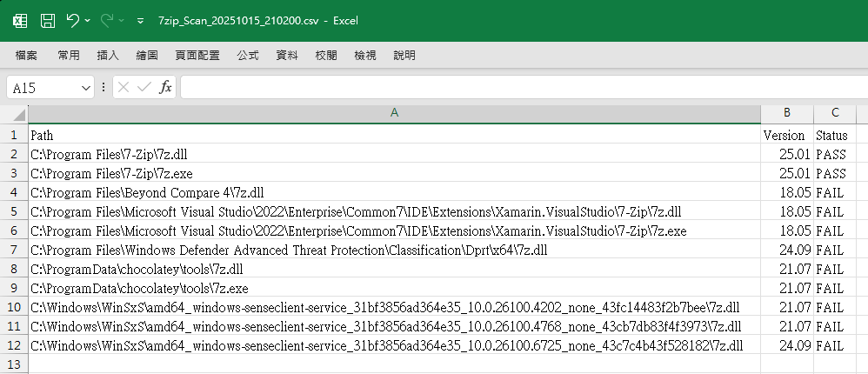Click the Insert Function fx icon
868x374 pixels.
pyautogui.click(x=164, y=88)
